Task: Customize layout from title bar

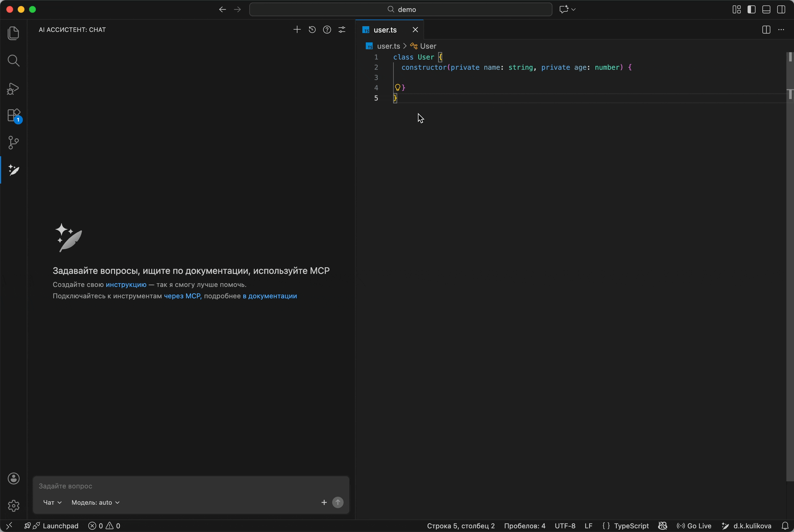Action: (x=736, y=9)
